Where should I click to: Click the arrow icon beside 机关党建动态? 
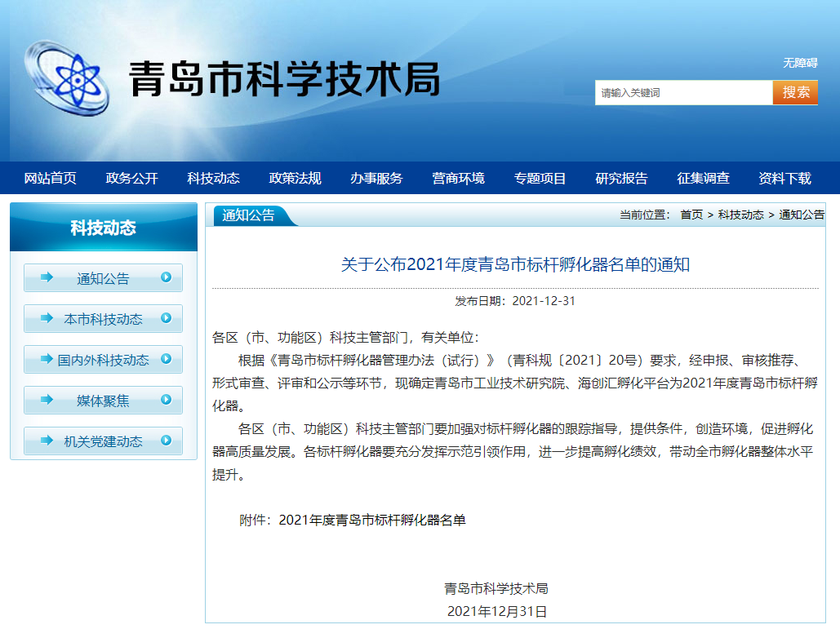tap(47, 440)
